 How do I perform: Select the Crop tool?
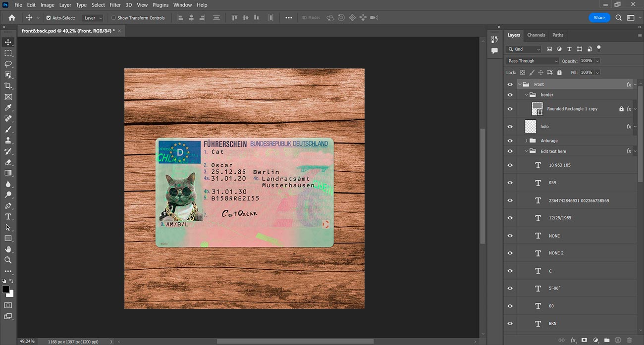pos(8,86)
